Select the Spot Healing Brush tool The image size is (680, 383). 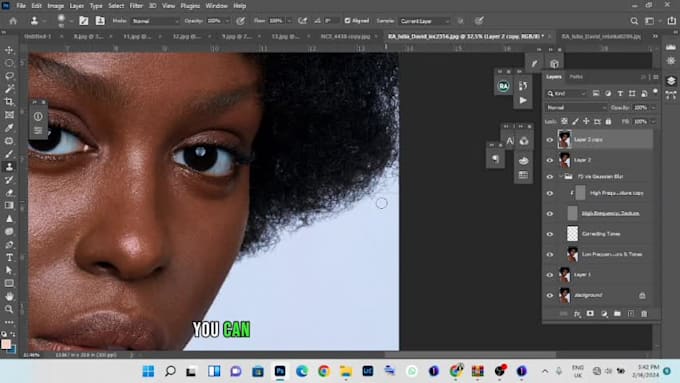(x=9, y=141)
